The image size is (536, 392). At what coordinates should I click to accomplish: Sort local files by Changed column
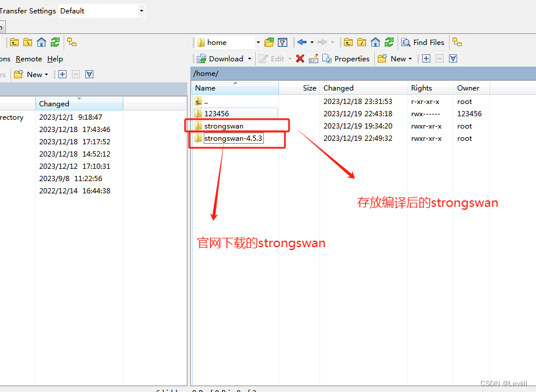[79, 103]
